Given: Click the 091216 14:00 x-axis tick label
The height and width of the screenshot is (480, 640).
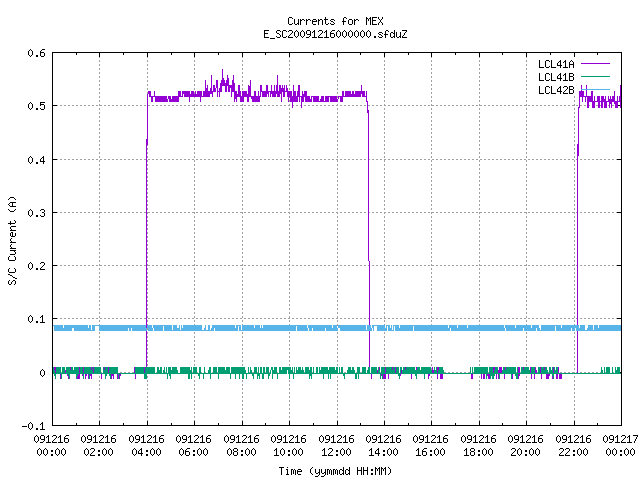Looking at the screenshot, I should coord(383,446).
